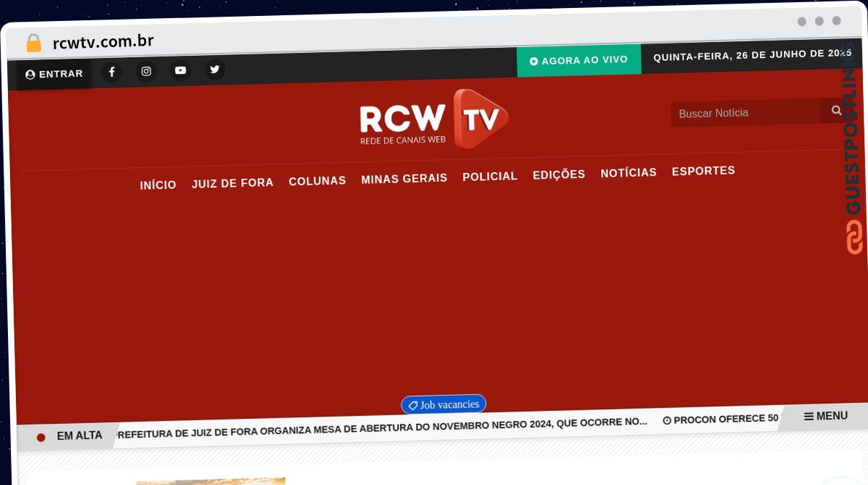This screenshot has width=868, height=485.
Task: Click the search magnifier icon
Action: point(836,110)
